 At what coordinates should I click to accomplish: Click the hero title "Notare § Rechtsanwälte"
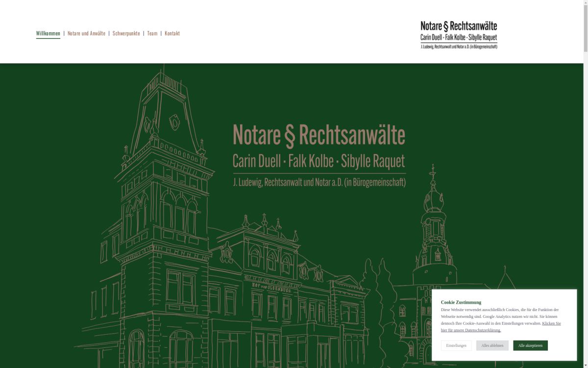pos(319,135)
